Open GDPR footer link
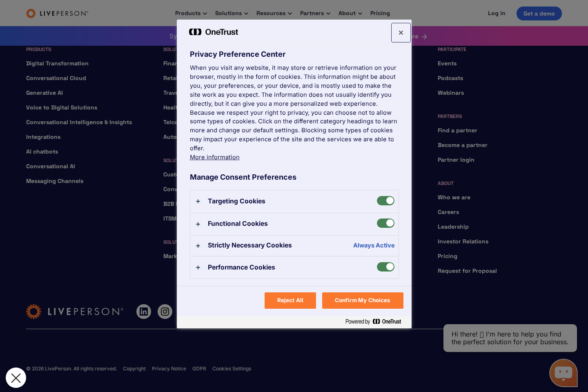588x392 pixels. tap(199, 369)
